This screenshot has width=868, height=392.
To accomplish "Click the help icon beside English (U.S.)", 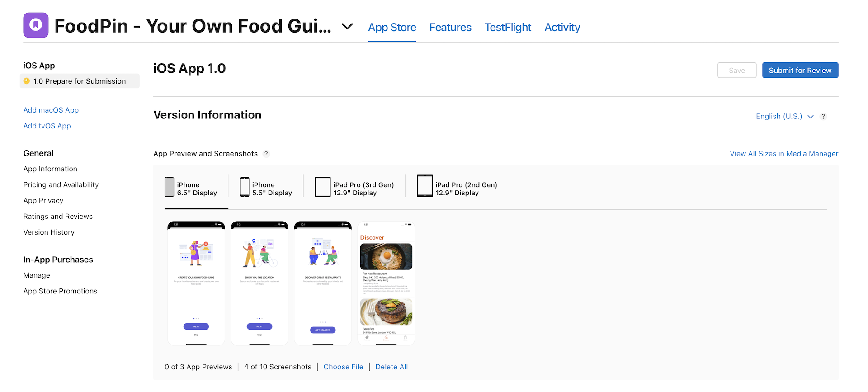I will pos(823,116).
